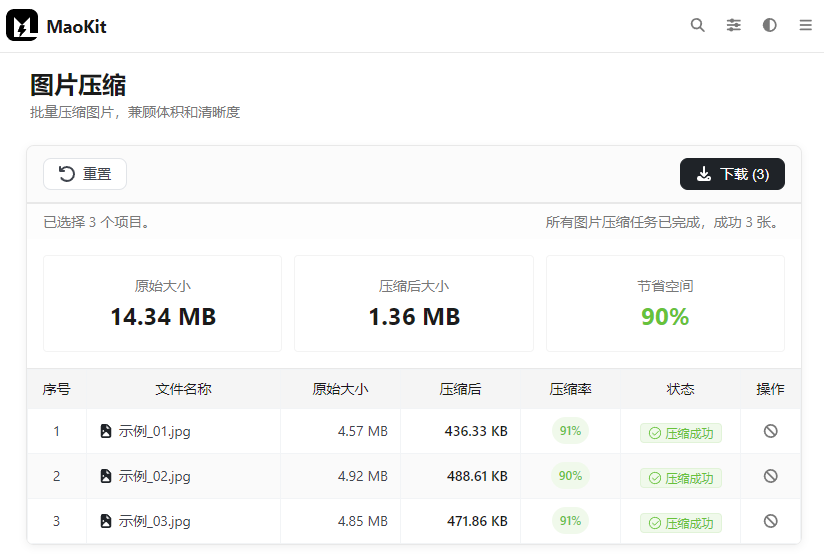This screenshot has width=824, height=555.
Task: Click the 图片压缩 page title
Action: click(x=78, y=85)
